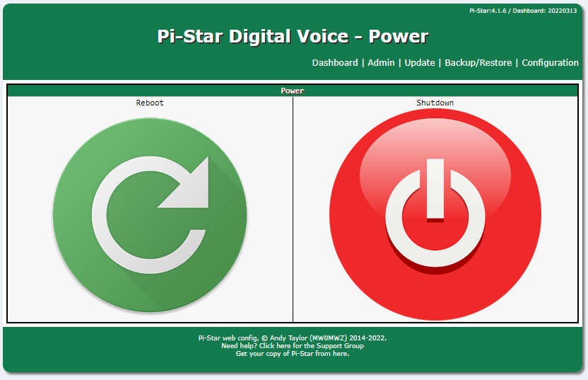This screenshot has height=380, width=588.
Task: Click the 'Pi-Star Digital Voice - Power' title
Action: [293, 36]
